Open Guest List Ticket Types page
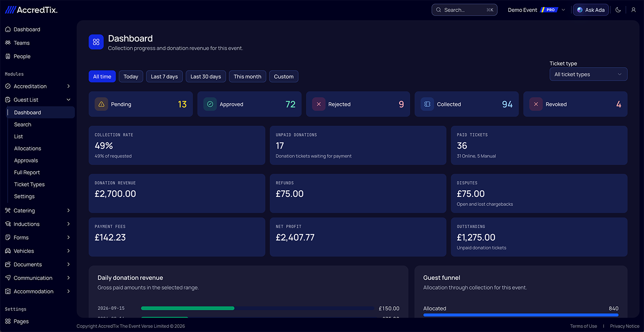 pyautogui.click(x=29, y=184)
